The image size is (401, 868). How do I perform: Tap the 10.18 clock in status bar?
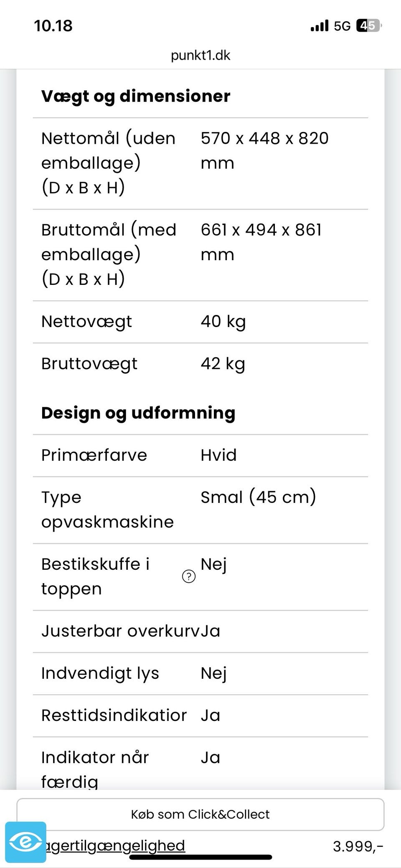(x=53, y=26)
